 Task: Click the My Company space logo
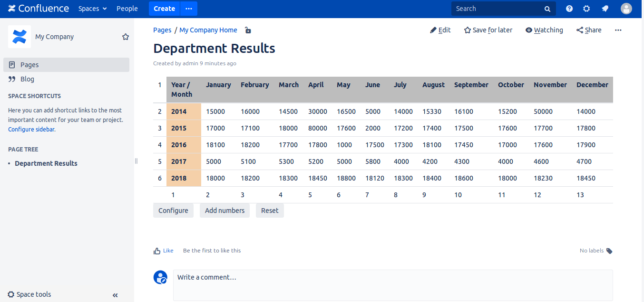20,37
